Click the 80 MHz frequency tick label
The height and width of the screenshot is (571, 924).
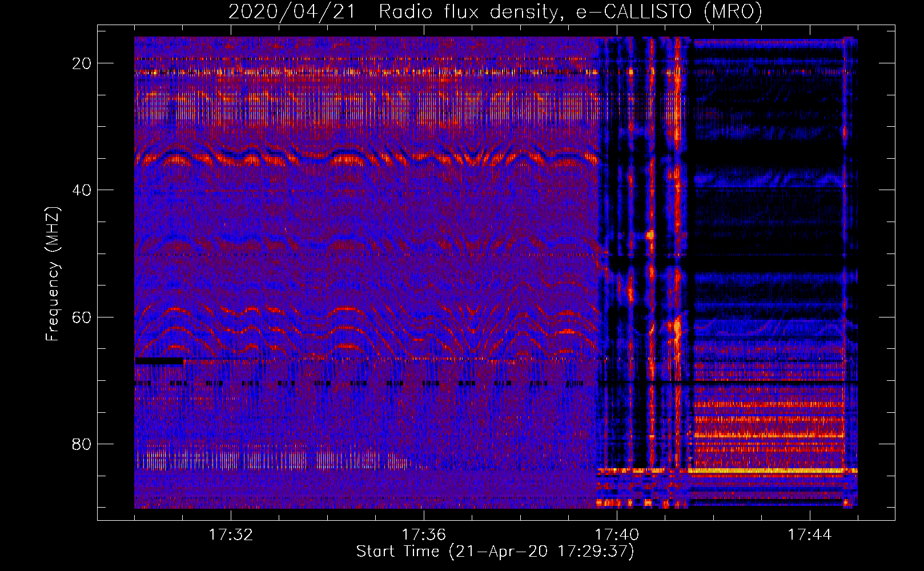tap(82, 444)
